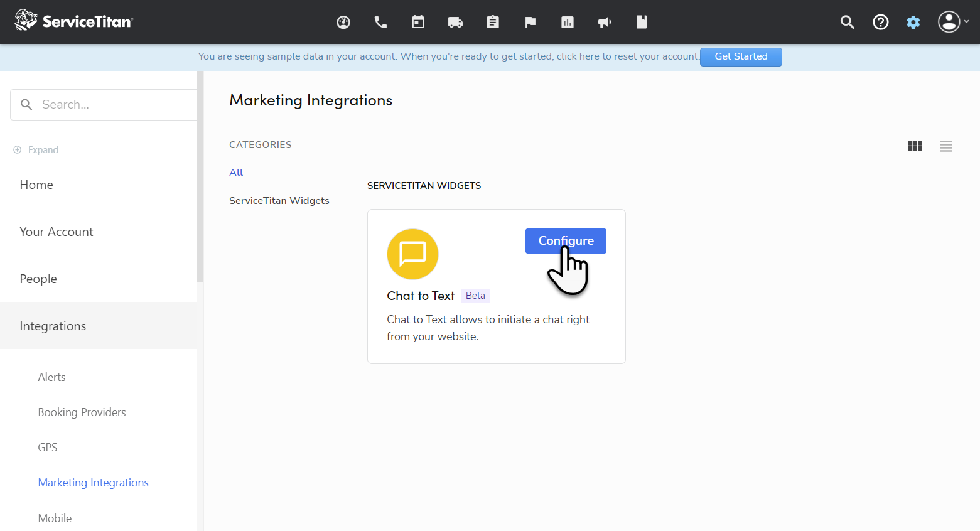Click the user profile avatar icon
Screen dimensions: 980x531
coord(949,22)
